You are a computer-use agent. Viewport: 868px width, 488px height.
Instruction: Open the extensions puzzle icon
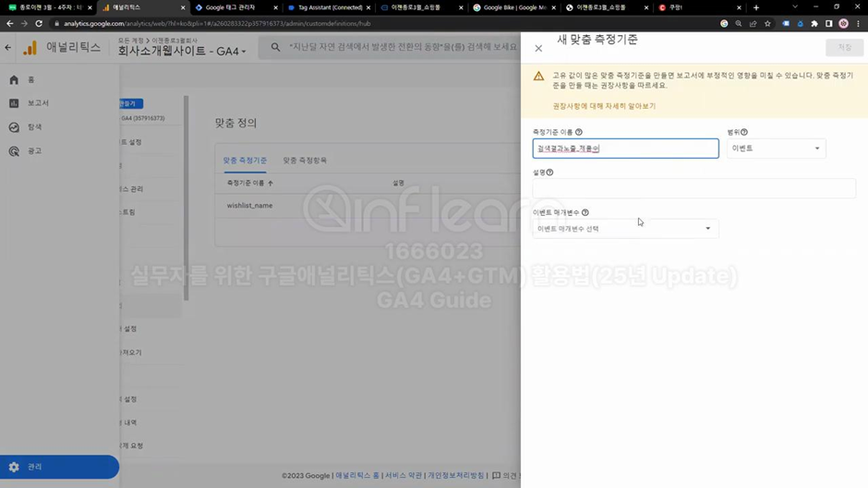click(814, 24)
